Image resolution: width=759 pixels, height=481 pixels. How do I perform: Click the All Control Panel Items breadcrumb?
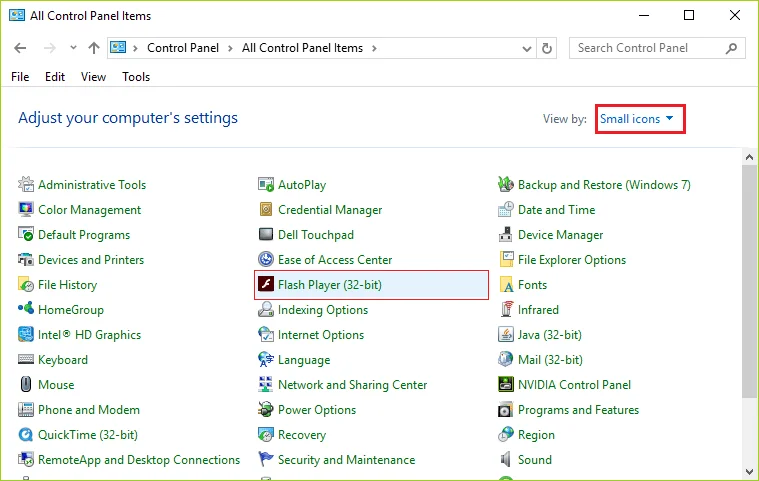tap(302, 48)
